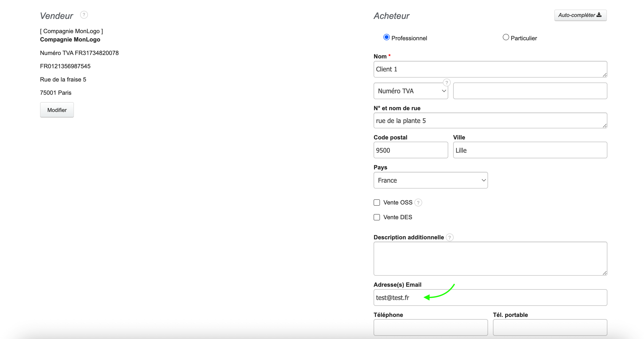Open the Description additionnelle help tooltip icon
The image size is (644, 339).
(x=449, y=237)
